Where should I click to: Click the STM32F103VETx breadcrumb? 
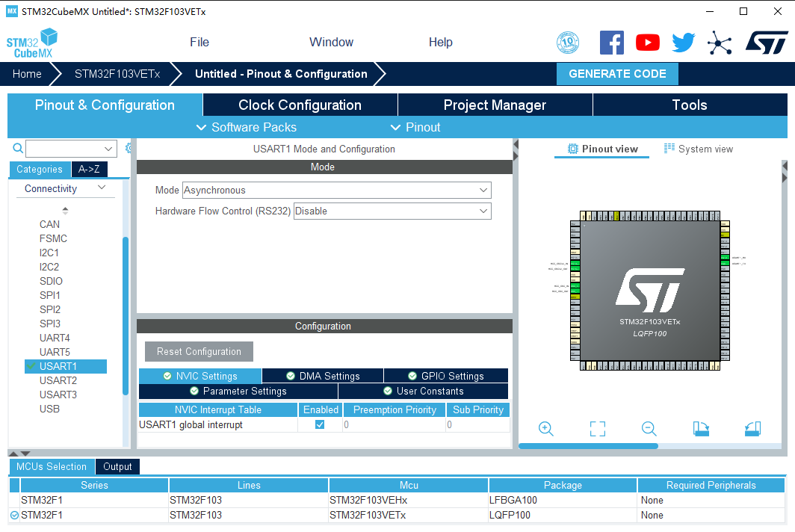(117, 74)
